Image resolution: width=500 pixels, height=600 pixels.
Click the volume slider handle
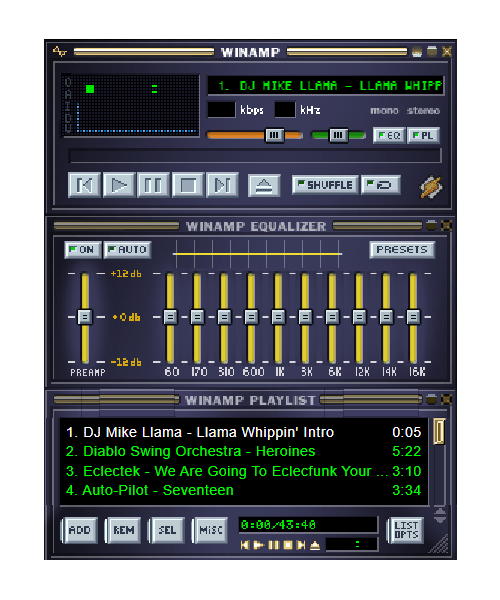click(275, 135)
